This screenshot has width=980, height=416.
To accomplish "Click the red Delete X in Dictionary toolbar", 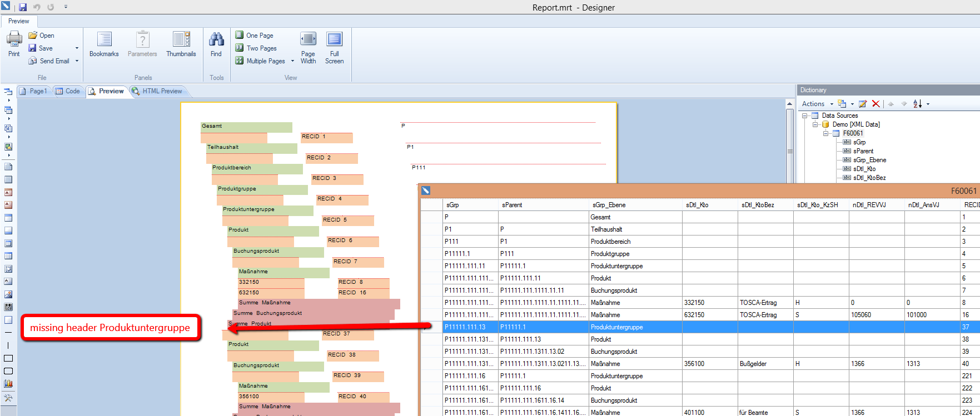I will click(x=876, y=104).
